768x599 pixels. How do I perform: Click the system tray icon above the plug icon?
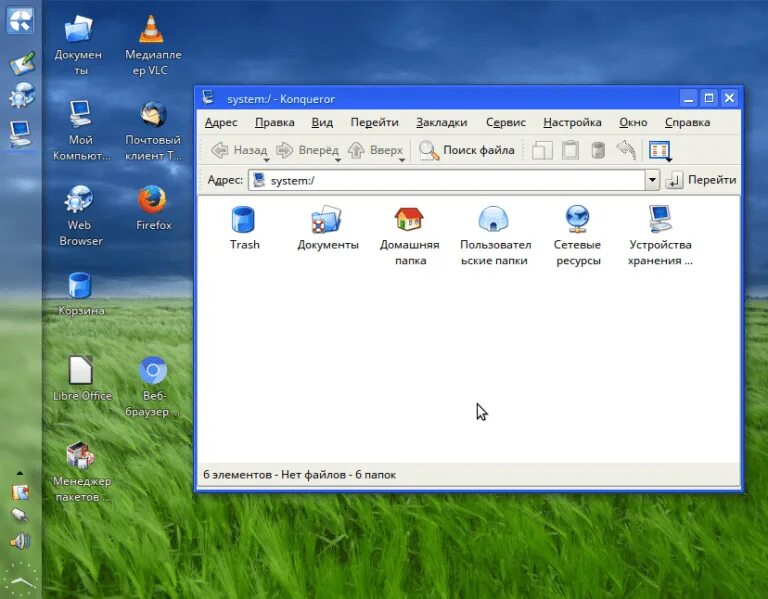20,492
